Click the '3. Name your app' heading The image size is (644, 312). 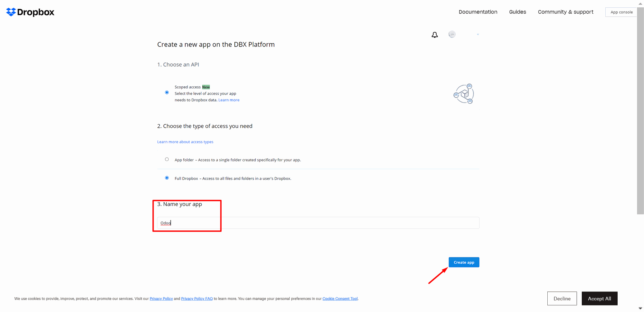click(180, 204)
